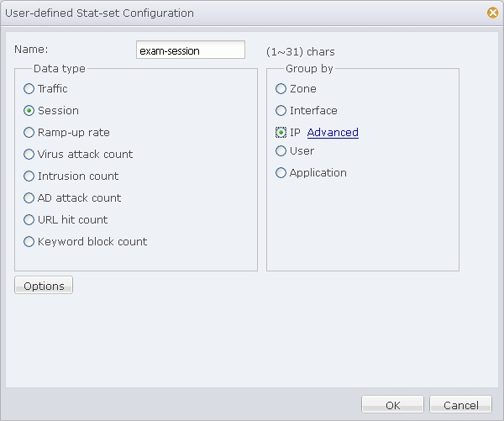Choose Ramp-up rate data type
Viewport: 504px width, 421px height.
click(29, 132)
